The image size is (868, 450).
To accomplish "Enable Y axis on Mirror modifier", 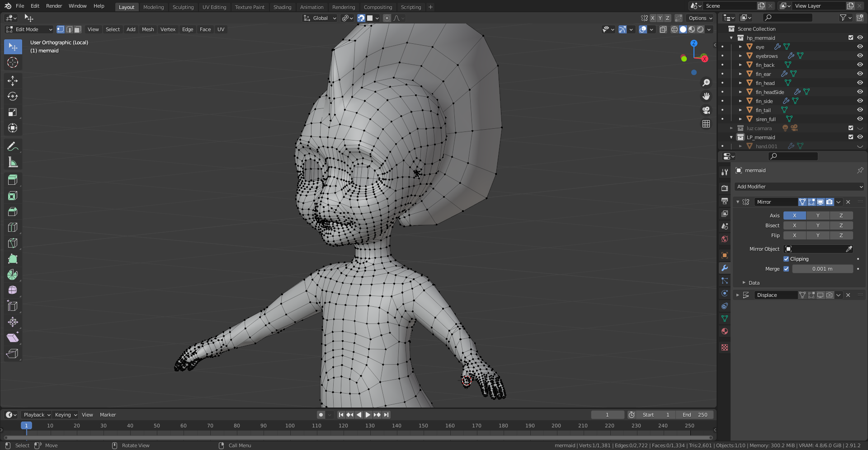I will click(x=818, y=216).
